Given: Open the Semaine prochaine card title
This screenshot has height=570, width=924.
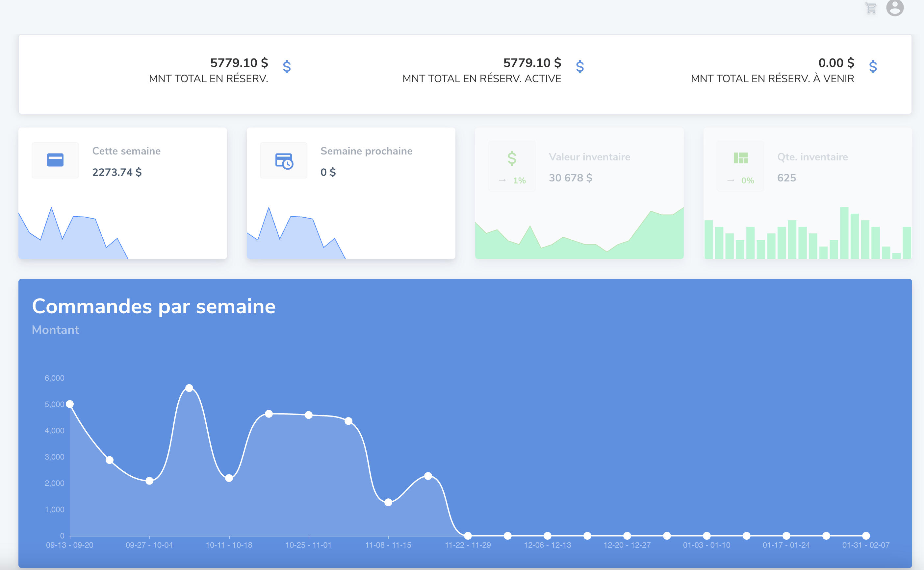Looking at the screenshot, I should [366, 151].
